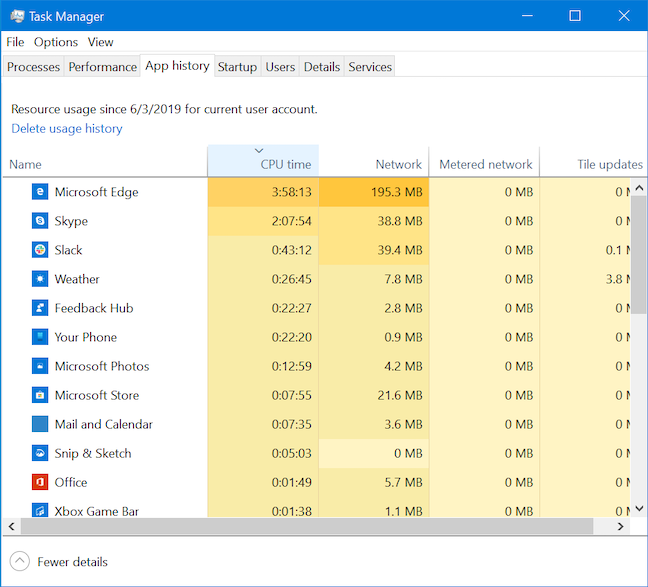This screenshot has height=587, width=648.
Task: Select the Skype row name
Action: pos(71,221)
